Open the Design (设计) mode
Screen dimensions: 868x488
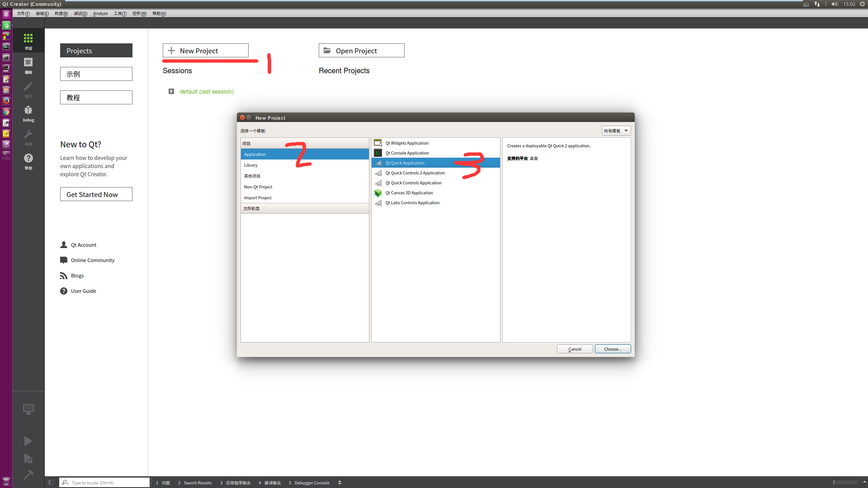pos(28,89)
